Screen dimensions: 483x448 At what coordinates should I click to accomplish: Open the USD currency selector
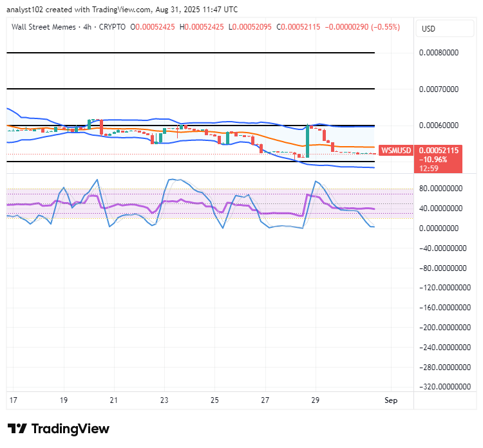coord(444,28)
